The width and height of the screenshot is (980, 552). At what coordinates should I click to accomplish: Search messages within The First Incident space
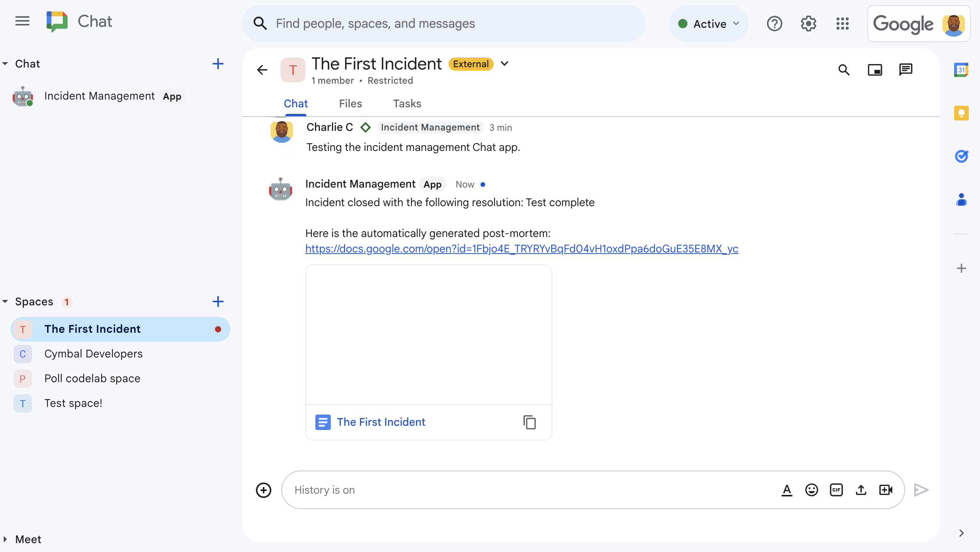click(x=844, y=70)
